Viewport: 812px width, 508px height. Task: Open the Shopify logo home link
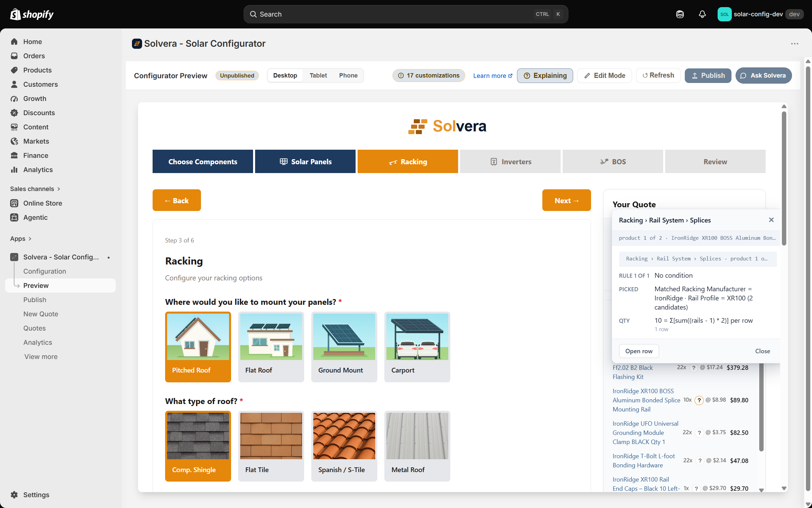point(32,14)
